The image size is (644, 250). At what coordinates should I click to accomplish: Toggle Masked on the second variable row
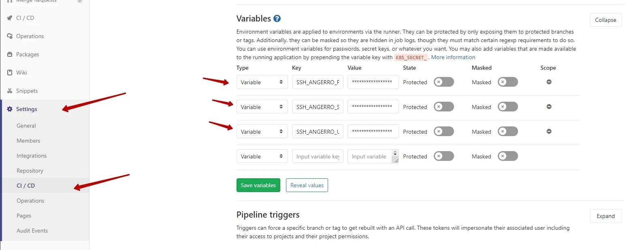508,107
